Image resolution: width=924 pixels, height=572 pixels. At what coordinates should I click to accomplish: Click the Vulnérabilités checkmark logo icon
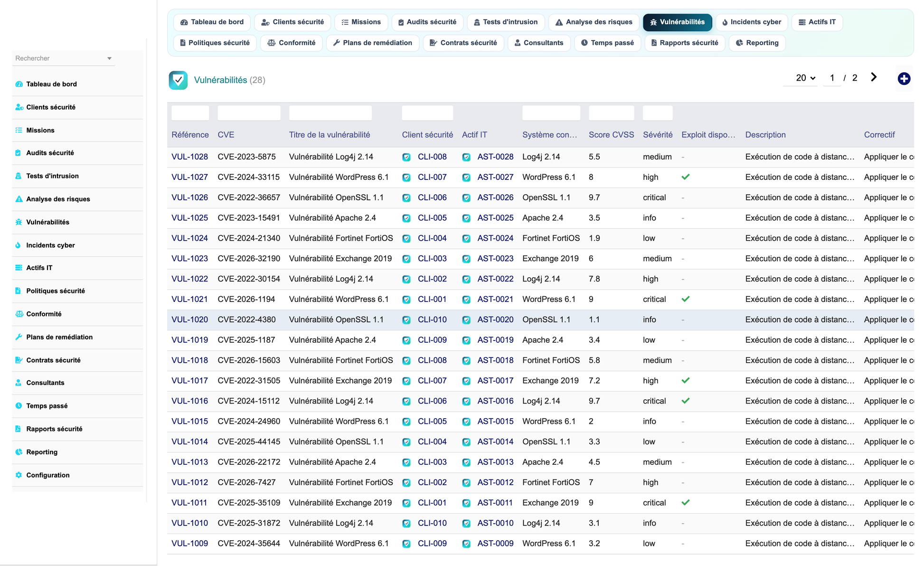[178, 80]
